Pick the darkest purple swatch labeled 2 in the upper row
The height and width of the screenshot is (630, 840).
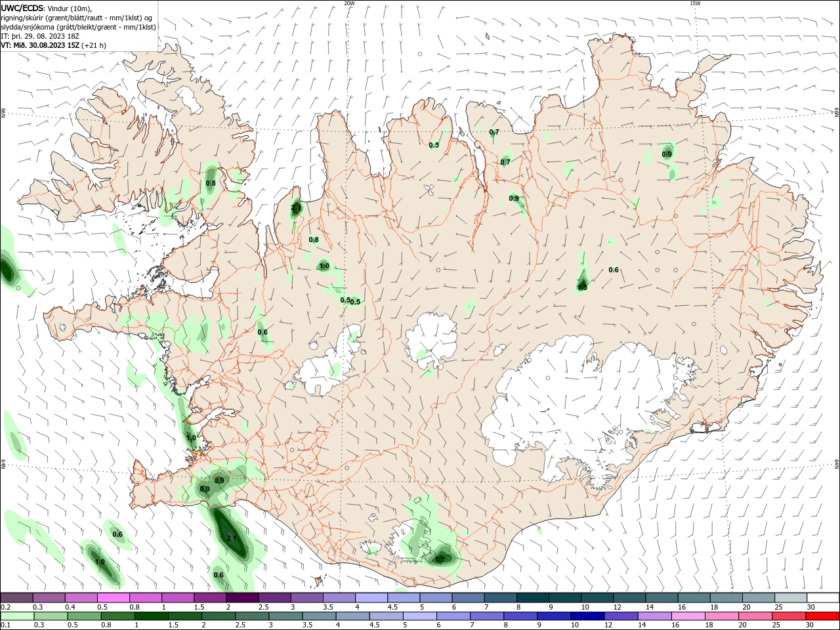tap(241, 597)
